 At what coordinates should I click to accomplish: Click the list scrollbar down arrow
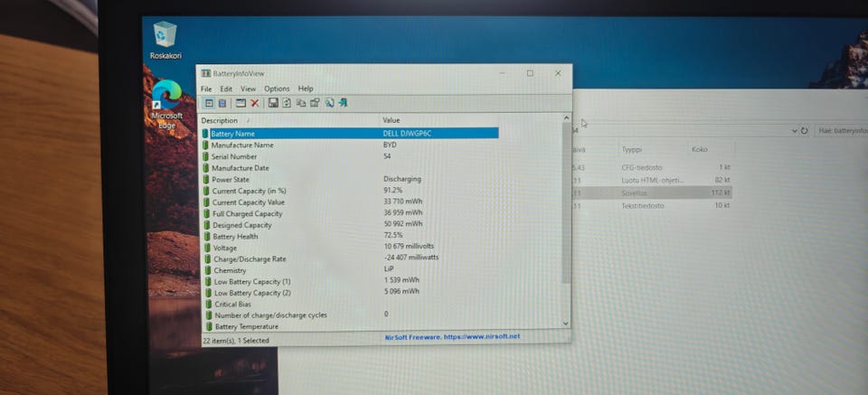pos(566,323)
